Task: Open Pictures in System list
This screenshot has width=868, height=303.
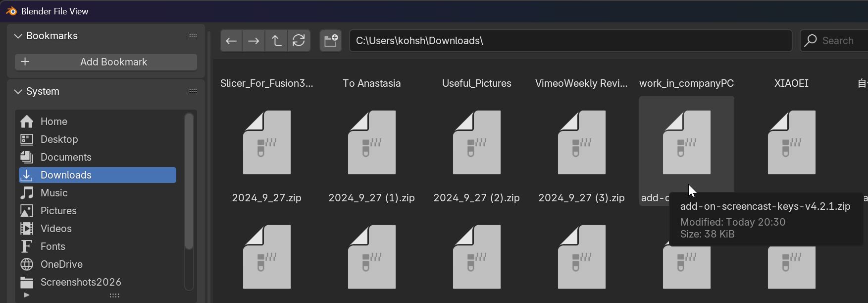Action: (x=98, y=211)
